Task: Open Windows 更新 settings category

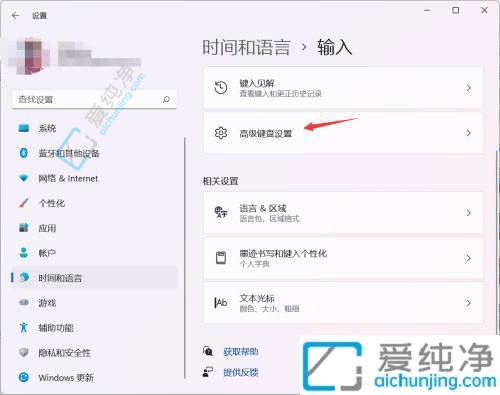Action: [94, 377]
